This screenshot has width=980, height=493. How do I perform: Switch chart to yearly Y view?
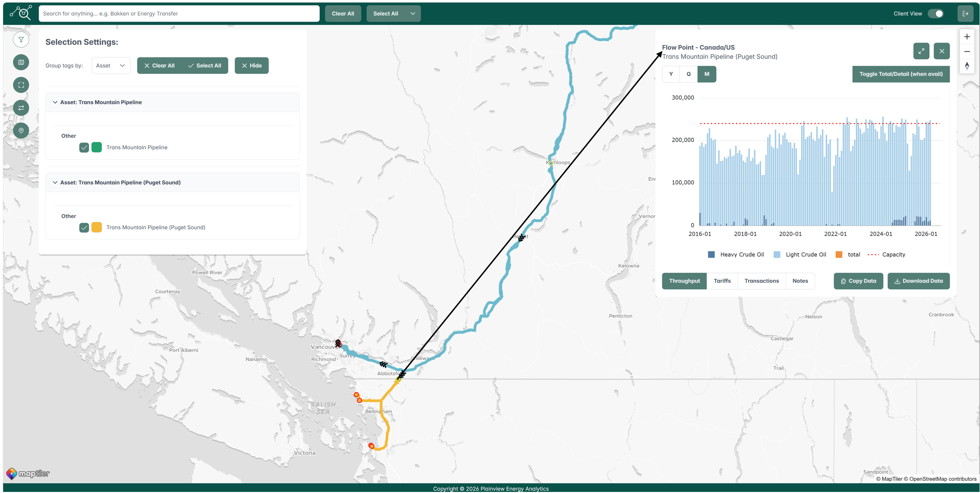(x=671, y=74)
